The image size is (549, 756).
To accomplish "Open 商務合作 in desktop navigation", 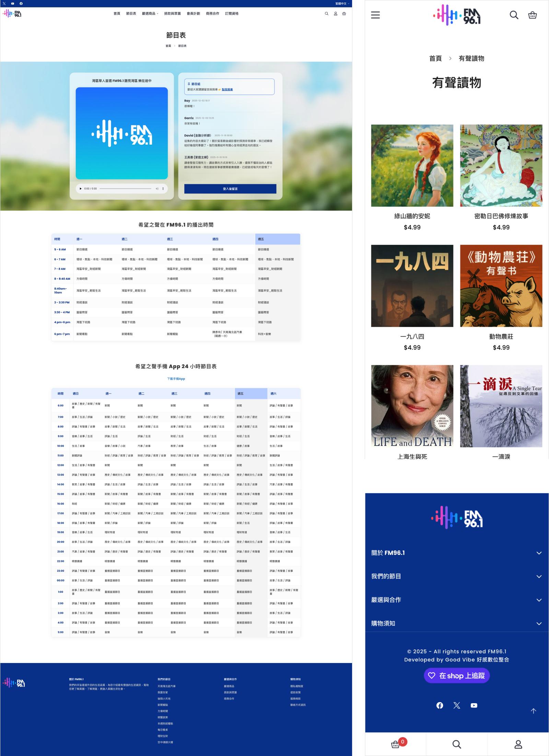I will [x=212, y=14].
